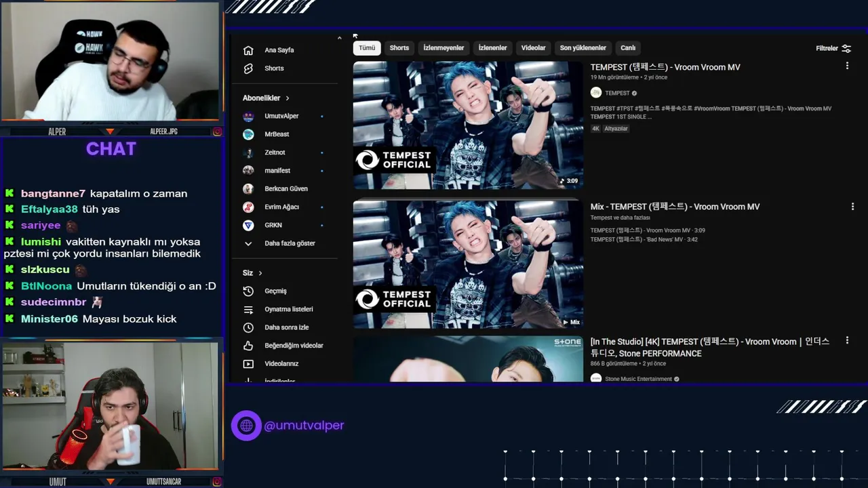
Task: Select the Son yüklenenler filter chip
Action: tap(583, 48)
